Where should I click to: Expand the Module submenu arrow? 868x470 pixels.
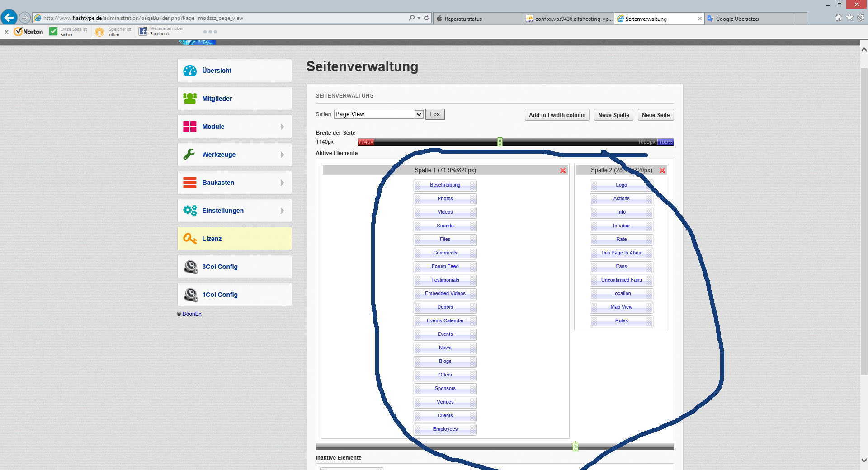click(282, 127)
